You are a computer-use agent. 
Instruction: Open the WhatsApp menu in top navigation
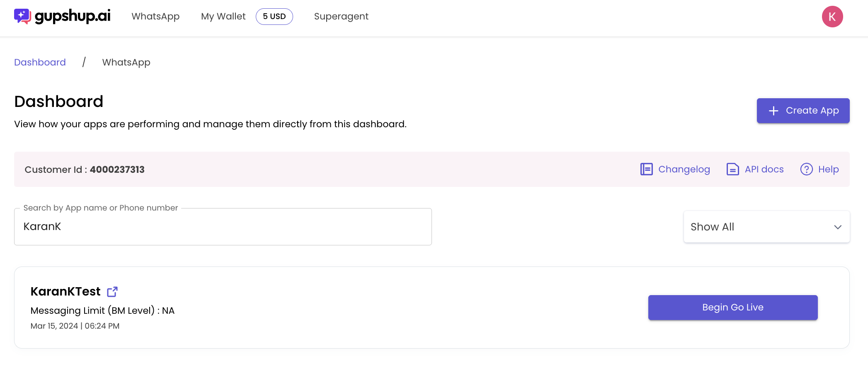(x=155, y=17)
